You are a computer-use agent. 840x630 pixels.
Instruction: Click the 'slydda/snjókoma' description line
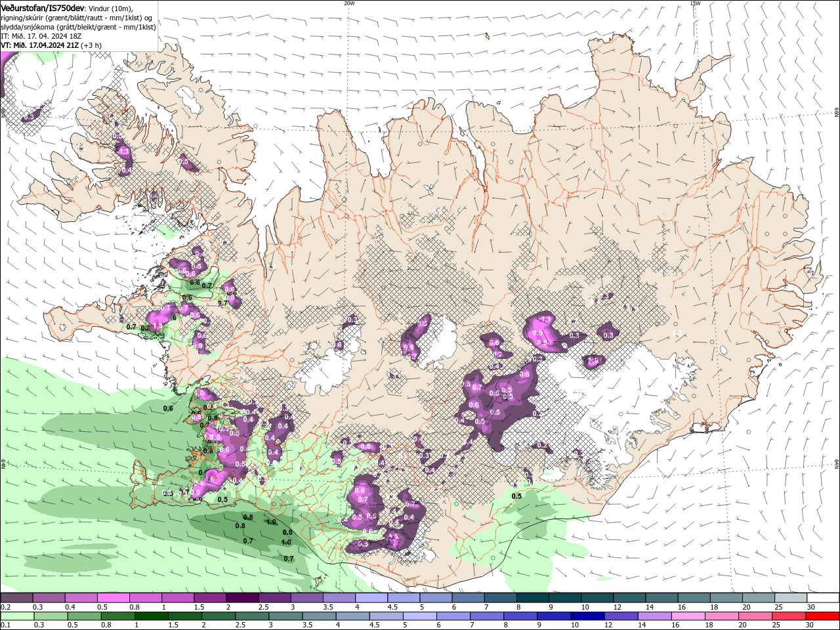pyautogui.click(x=79, y=27)
